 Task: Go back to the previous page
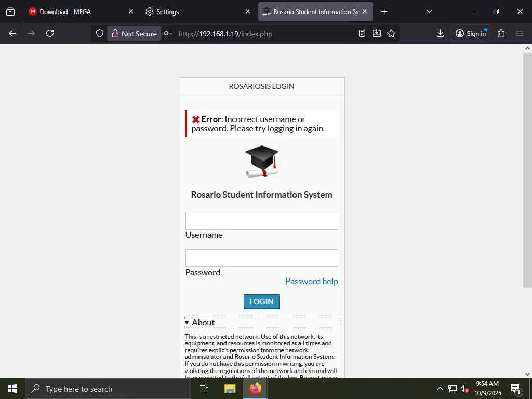[12, 33]
